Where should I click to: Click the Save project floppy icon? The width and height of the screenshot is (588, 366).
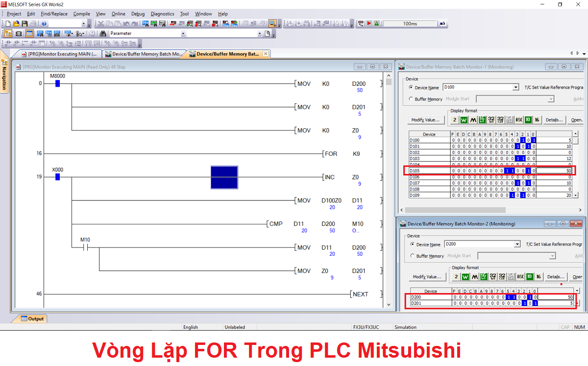(x=24, y=24)
